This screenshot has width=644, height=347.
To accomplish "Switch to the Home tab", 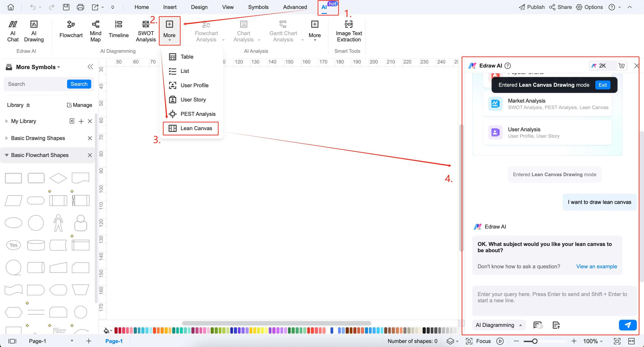I will [142, 7].
